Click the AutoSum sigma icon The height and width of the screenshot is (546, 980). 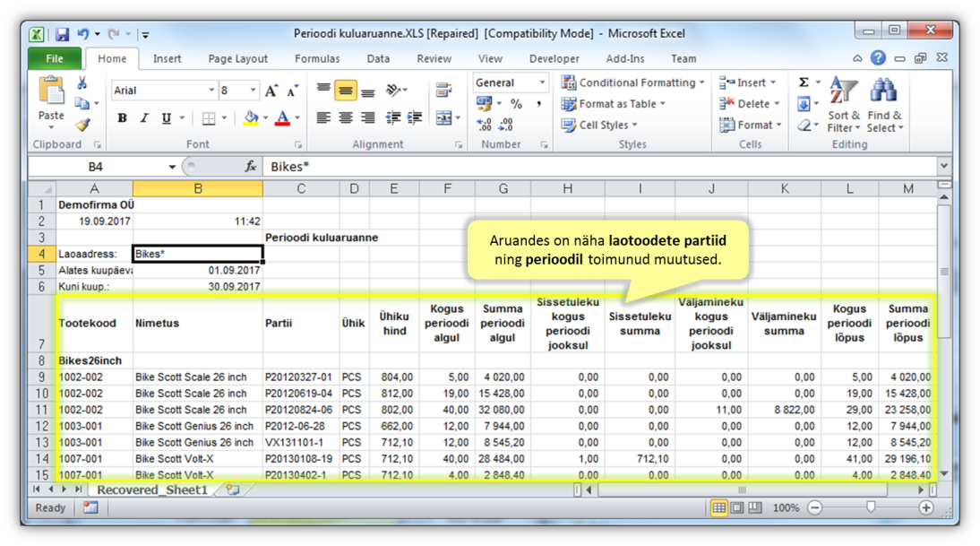pyautogui.click(x=804, y=82)
